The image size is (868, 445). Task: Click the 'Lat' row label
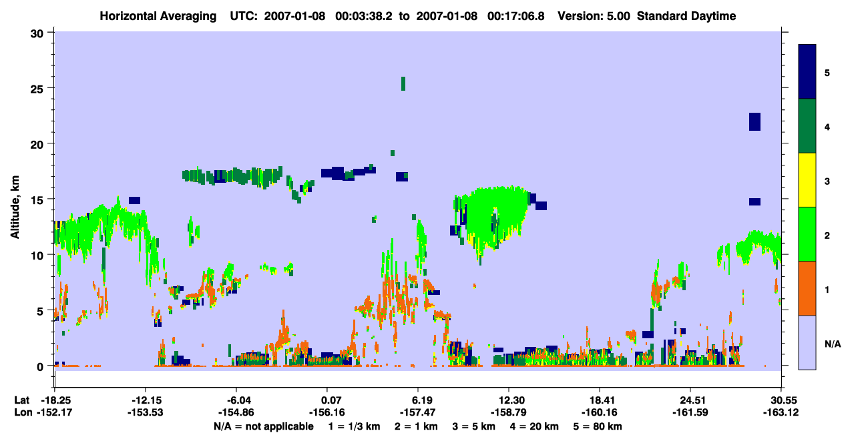tap(22, 400)
